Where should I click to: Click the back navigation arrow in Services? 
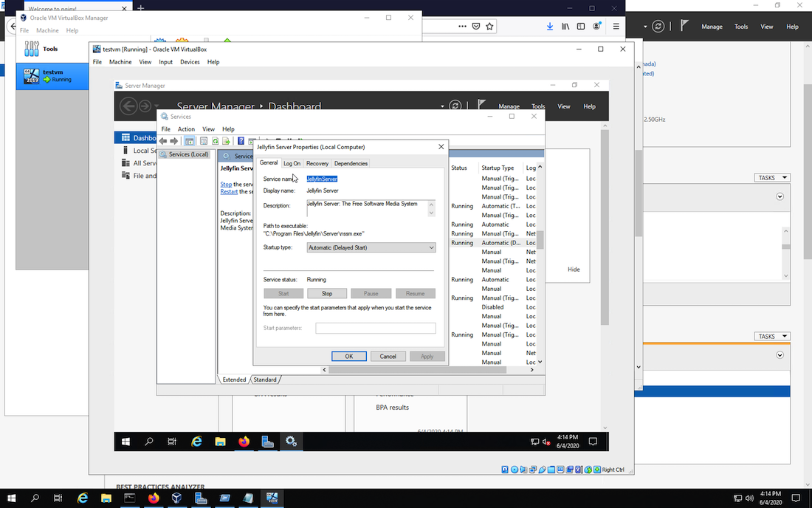click(163, 141)
